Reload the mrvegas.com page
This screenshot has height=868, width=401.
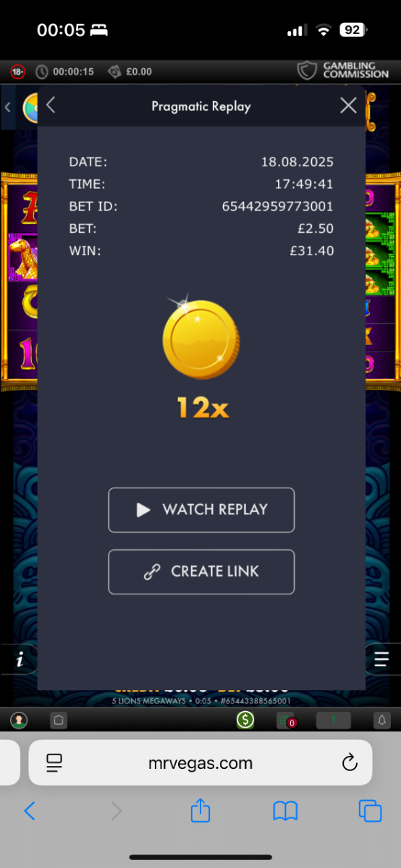click(349, 762)
